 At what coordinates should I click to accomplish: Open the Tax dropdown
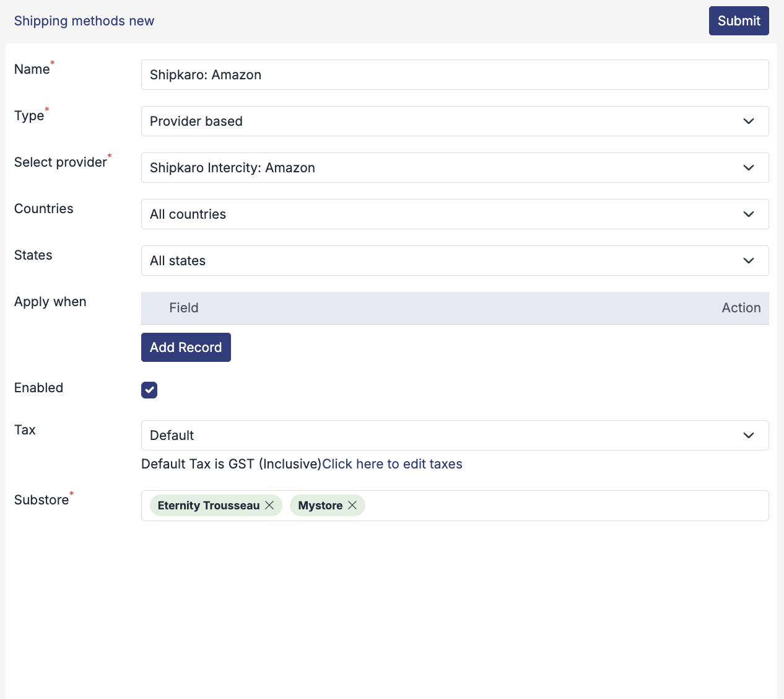coord(455,436)
